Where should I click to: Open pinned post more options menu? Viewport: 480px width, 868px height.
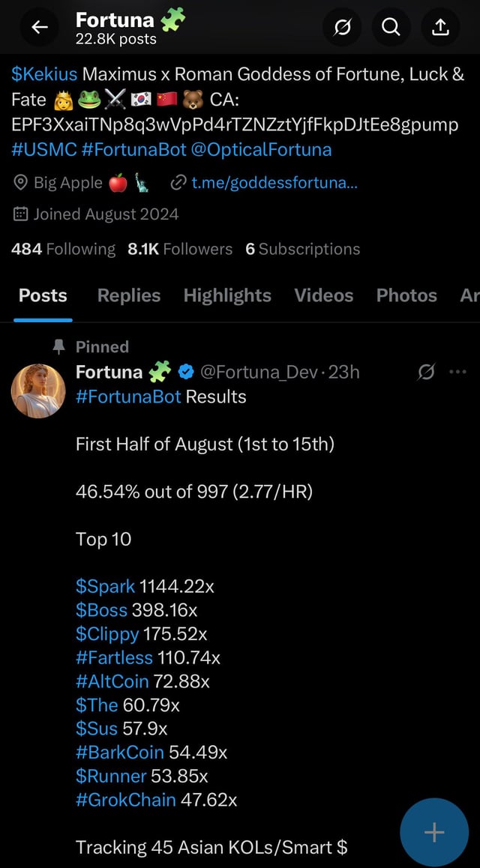tap(457, 372)
